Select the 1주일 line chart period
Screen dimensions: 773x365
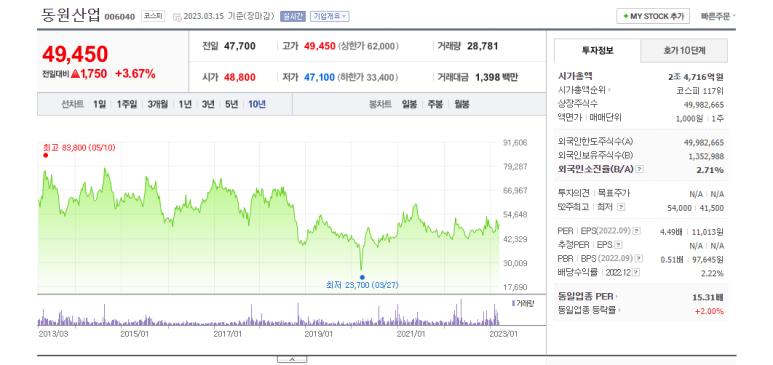[x=127, y=104]
